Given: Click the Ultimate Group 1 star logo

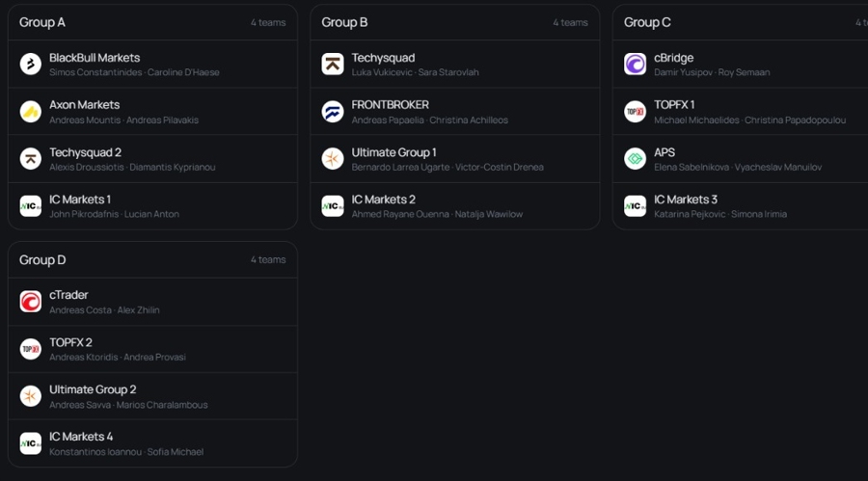Looking at the screenshot, I should pyautogui.click(x=333, y=159).
